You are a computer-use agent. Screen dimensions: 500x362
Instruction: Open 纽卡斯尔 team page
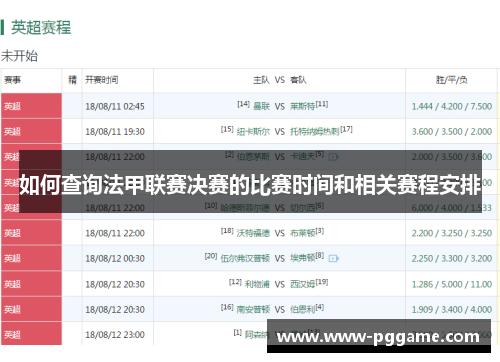pos(253,132)
